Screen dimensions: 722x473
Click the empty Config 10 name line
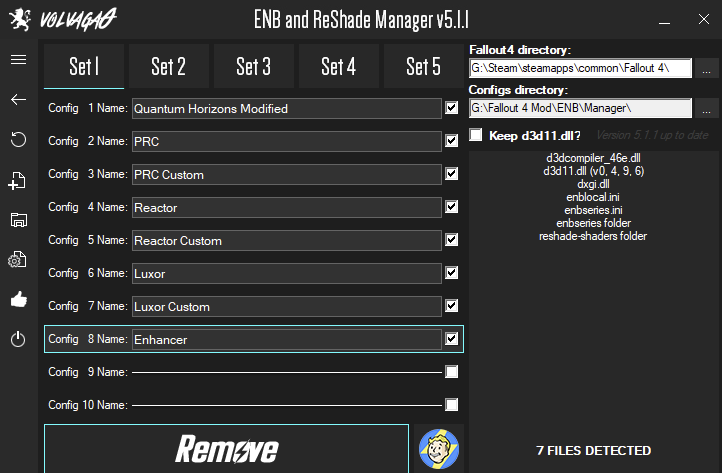coord(286,405)
